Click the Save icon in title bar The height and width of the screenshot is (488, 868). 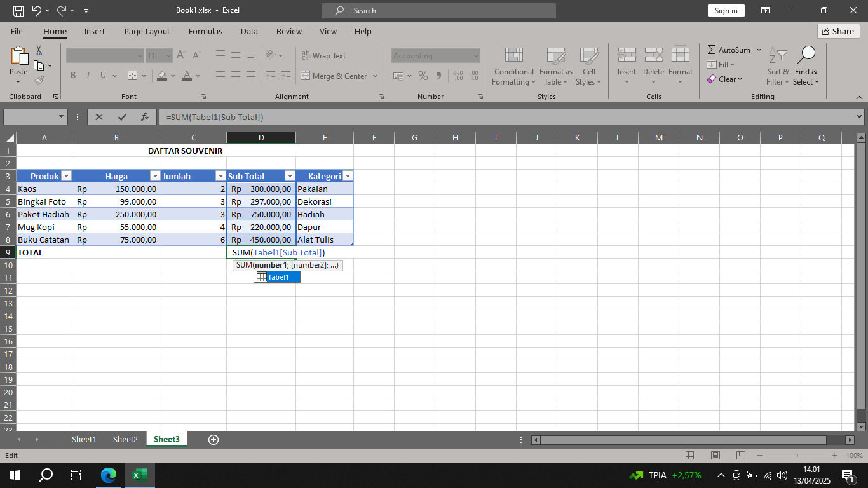(18, 11)
